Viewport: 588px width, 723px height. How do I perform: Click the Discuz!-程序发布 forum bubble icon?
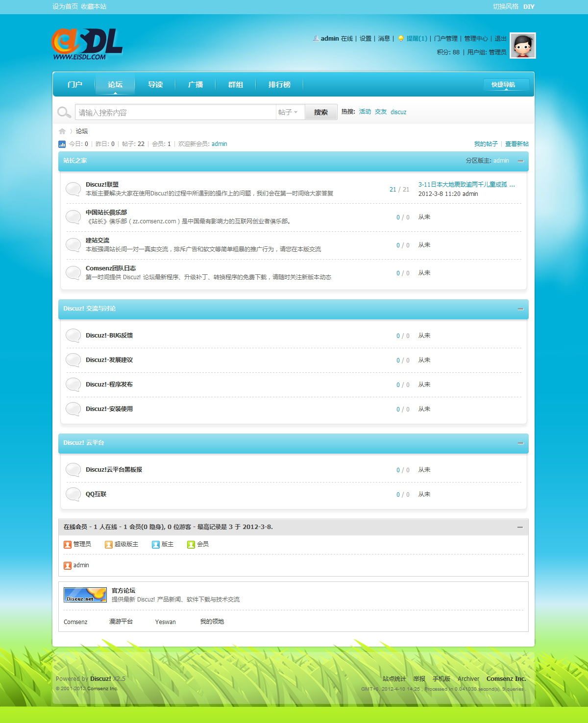tap(73, 385)
